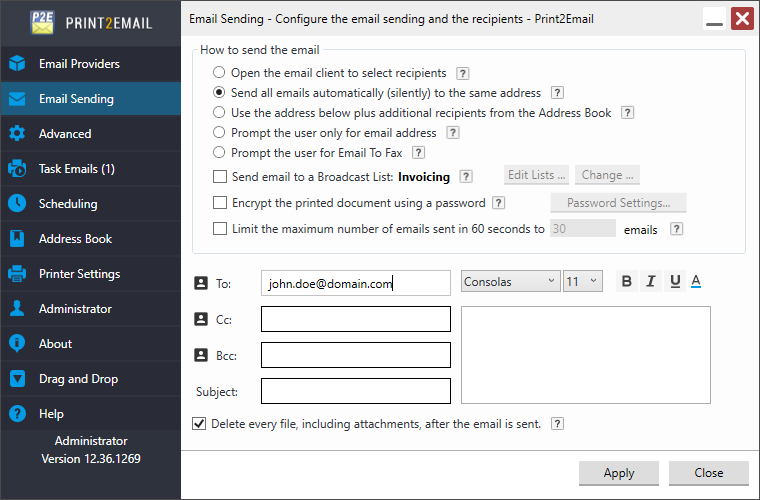Click help icon beside delete files option

coord(557,424)
